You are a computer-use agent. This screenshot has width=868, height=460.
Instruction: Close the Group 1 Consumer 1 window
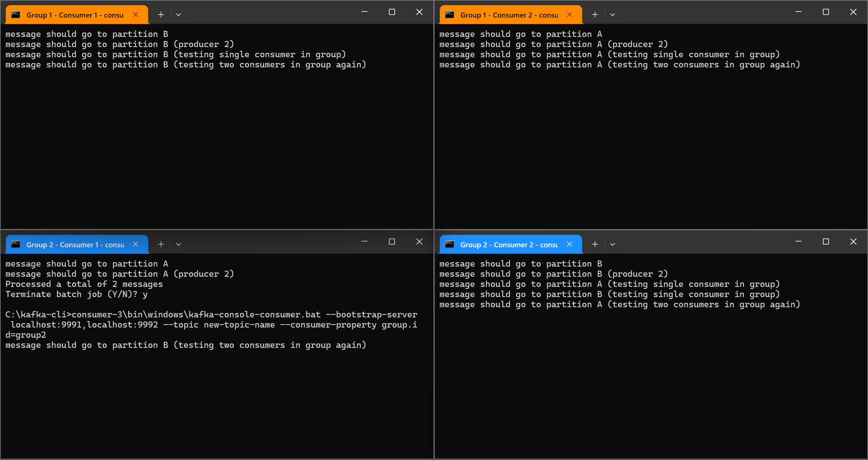(x=419, y=12)
